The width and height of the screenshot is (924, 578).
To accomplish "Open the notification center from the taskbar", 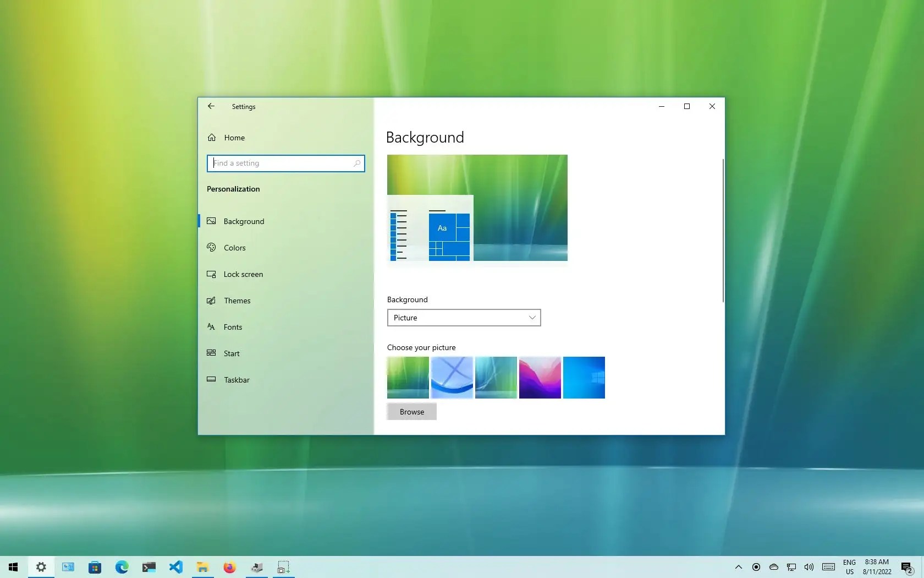I will 906,567.
